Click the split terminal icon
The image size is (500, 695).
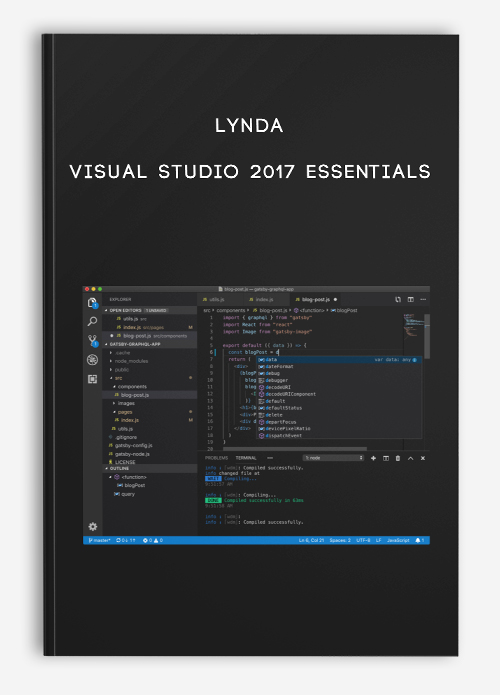tap(386, 458)
